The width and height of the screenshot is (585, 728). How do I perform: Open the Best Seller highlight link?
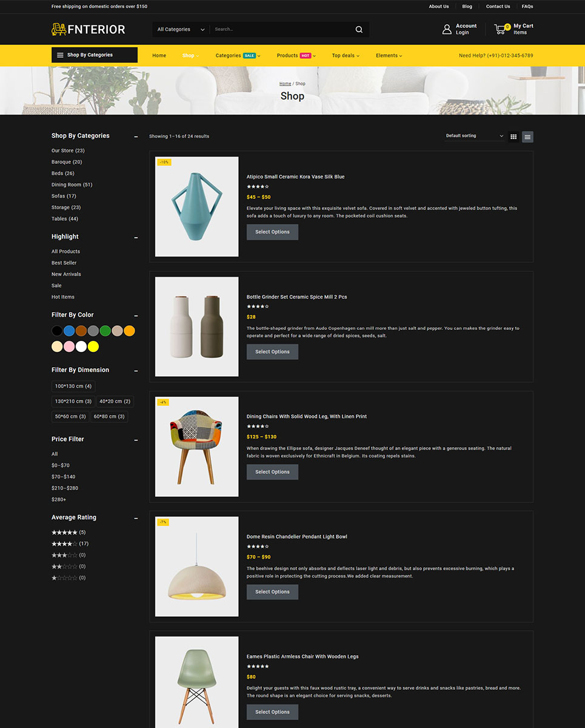pyautogui.click(x=64, y=263)
